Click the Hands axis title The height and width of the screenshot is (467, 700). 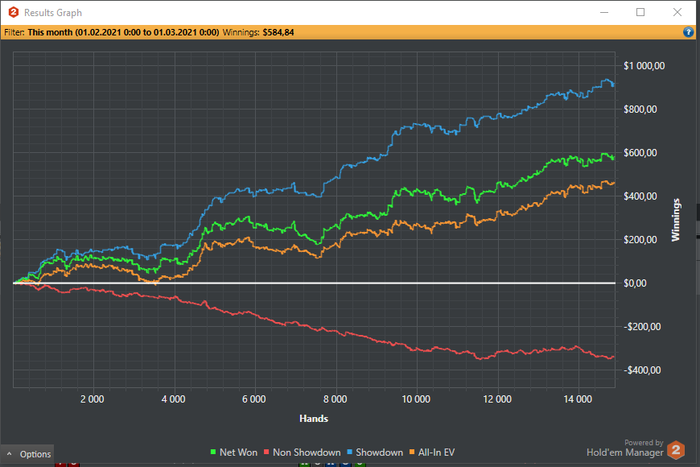point(314,418)
